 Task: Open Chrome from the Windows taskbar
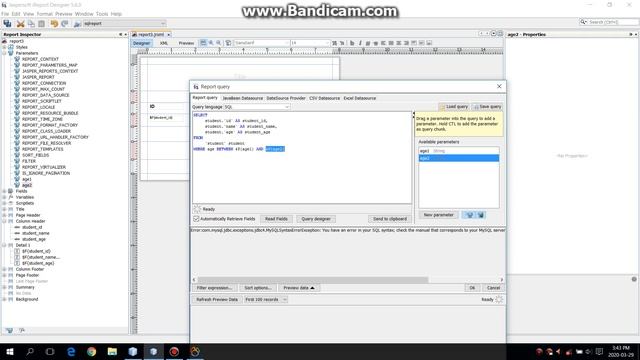[91, 351]
